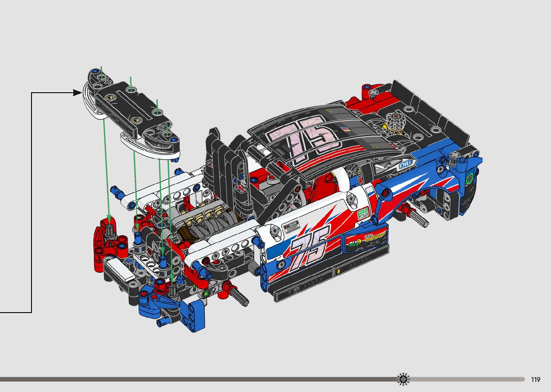Select the large 75 decal on the roof
Image resolution: width=551 pixels, height=392 pixels.
[304, 139]
